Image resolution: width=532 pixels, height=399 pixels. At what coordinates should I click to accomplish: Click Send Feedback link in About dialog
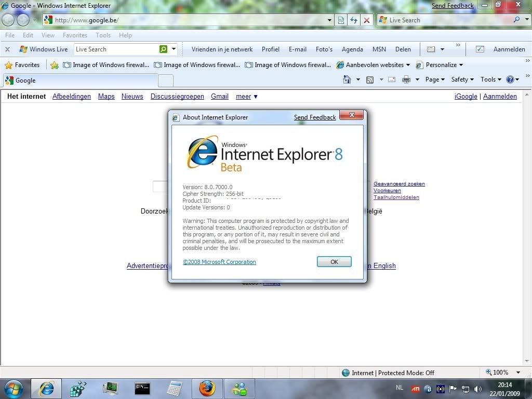[x=315, y=117]
